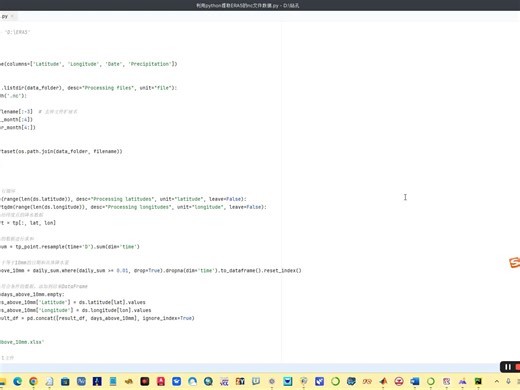520x390 pixels.
Task: Open the red Adobe Acrobat taskbar icon
Action: click(161, 381)
